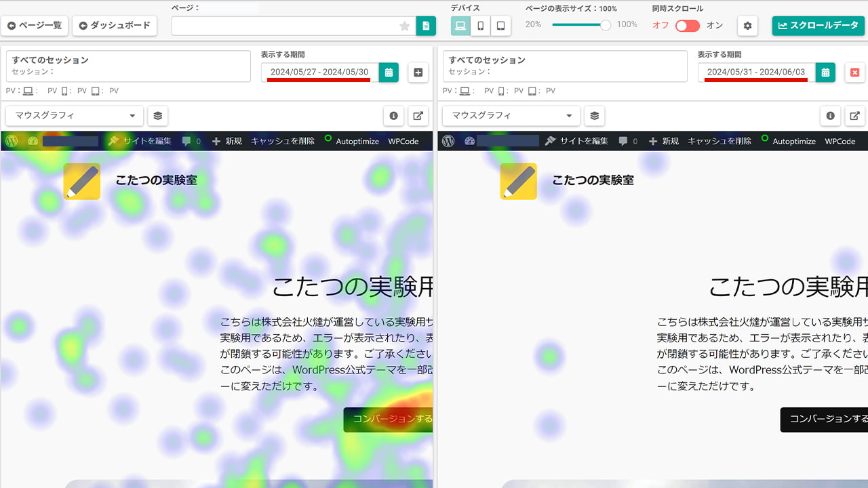Select the smartphone device icon

(x=481, y=26)
